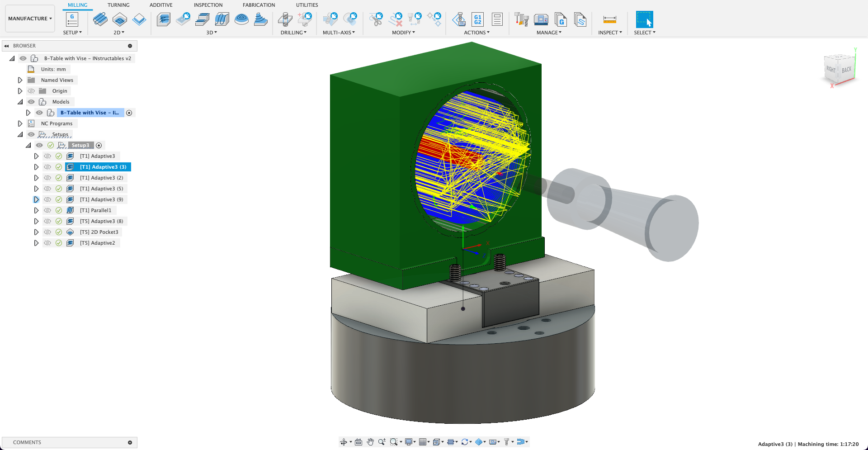868x450 pixels.
Task: Select the 3D Adaptive Clearing tool
Action: [164, 19]
